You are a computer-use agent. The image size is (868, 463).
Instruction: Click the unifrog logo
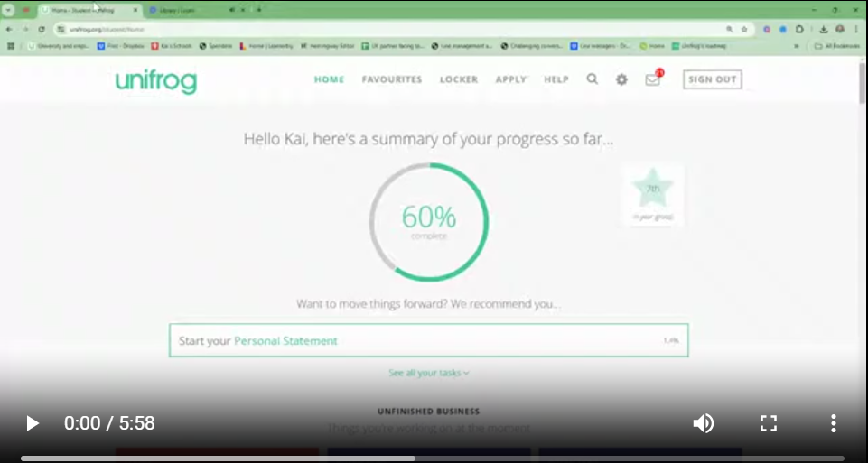[156, 82]
